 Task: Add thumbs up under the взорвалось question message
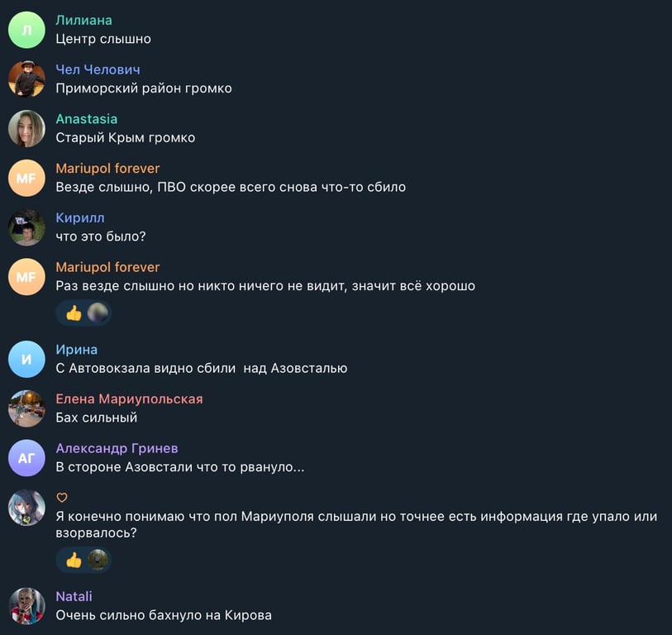tap(72, 560)
